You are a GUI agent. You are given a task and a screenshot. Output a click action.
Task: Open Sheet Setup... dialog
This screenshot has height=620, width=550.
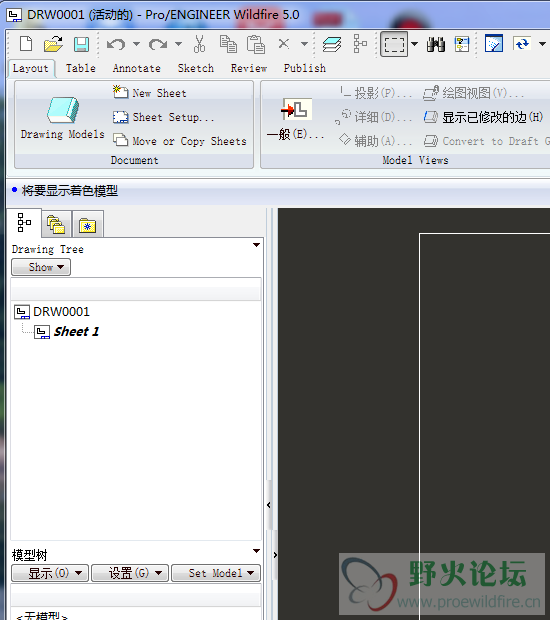coord(164,117)
